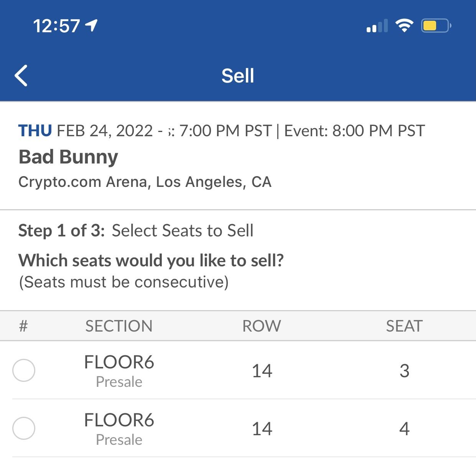The image size is (476, 459).
Task: Tap seat number 4 value
Action: [x=404, y=429]
